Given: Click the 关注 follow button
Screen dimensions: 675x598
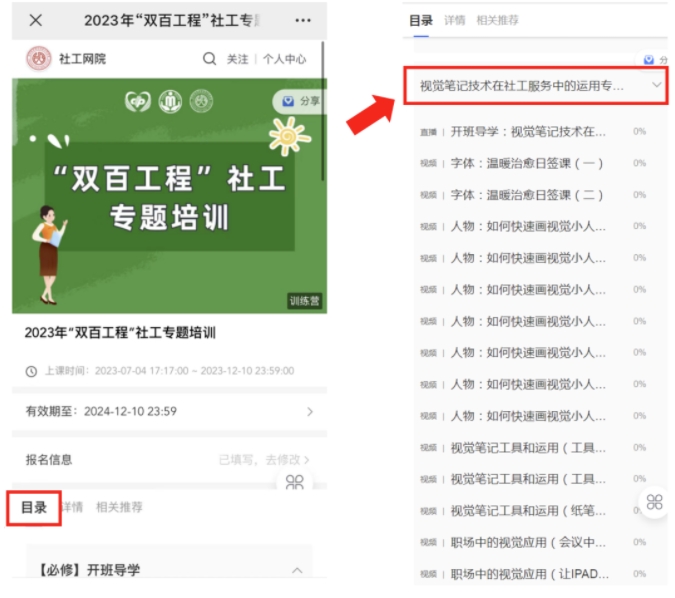Looking at the screenshot, I should click(237, 59).
